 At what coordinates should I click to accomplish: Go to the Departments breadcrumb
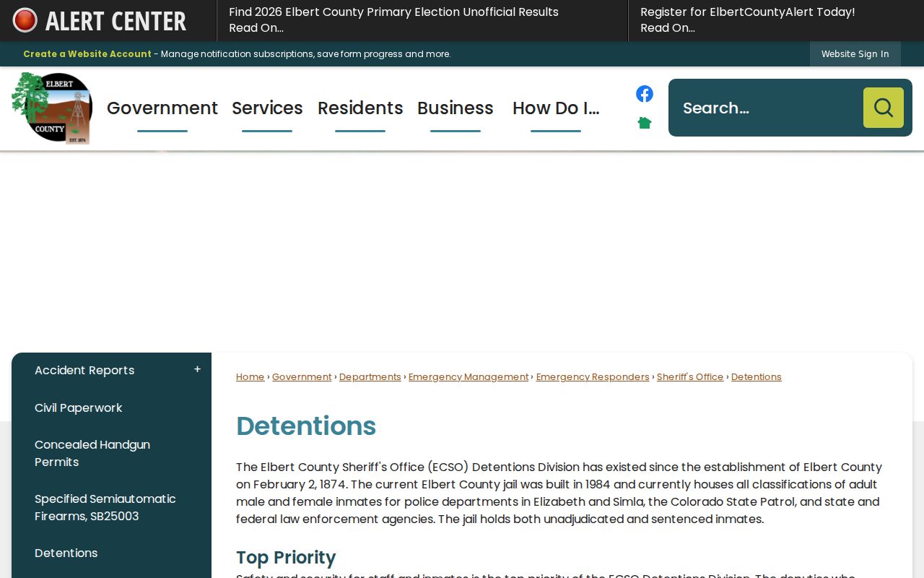(370, 377)
